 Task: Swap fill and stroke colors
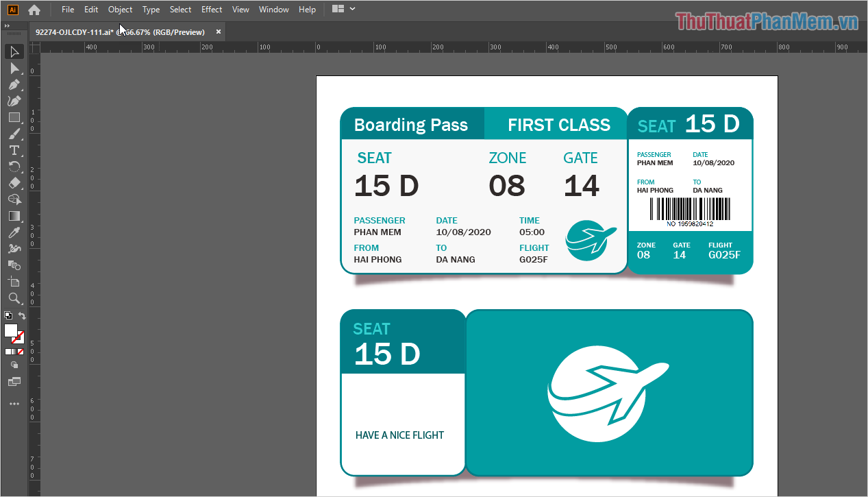[x=22, y=316]
